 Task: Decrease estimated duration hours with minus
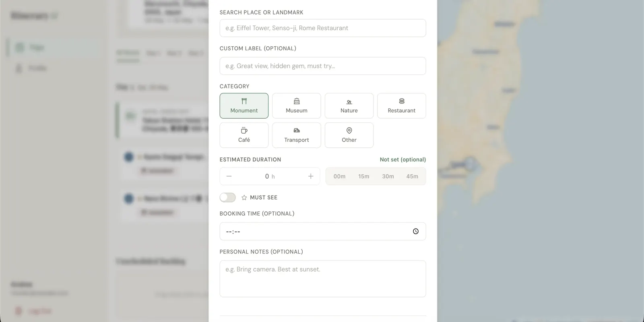coord(229,176)
